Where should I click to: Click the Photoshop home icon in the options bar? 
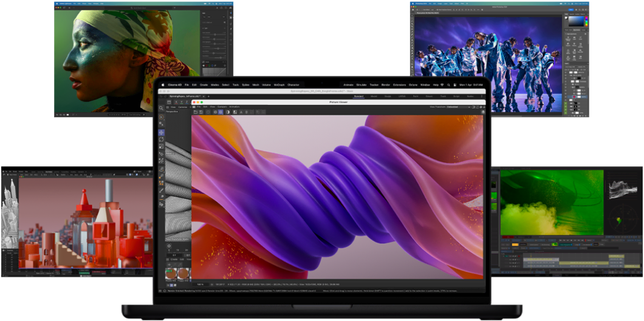413,10
